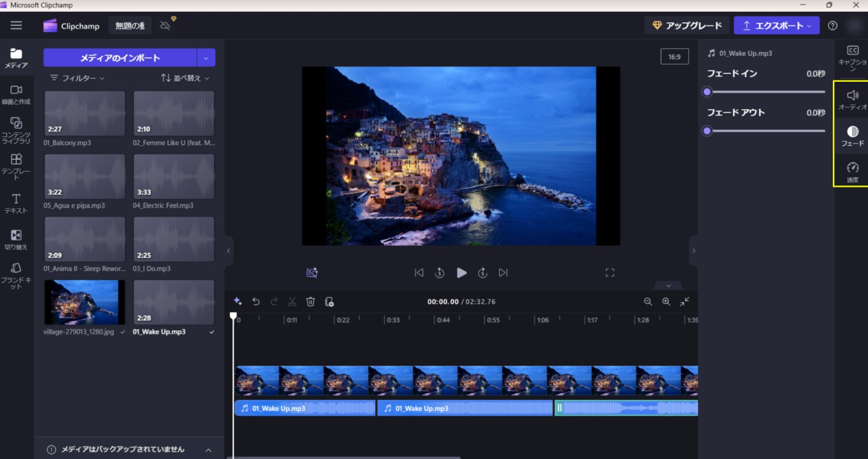
Task: Expand the メディアはバックアップされていません notice
Action: [x=208, y=450]
